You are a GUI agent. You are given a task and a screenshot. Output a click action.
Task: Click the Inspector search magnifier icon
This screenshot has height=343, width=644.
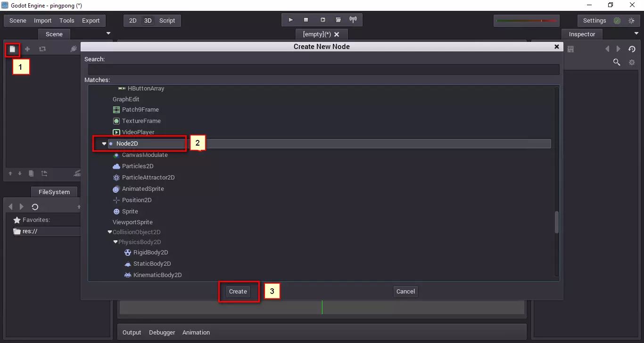pyautogui.click(x=616, y=62)
